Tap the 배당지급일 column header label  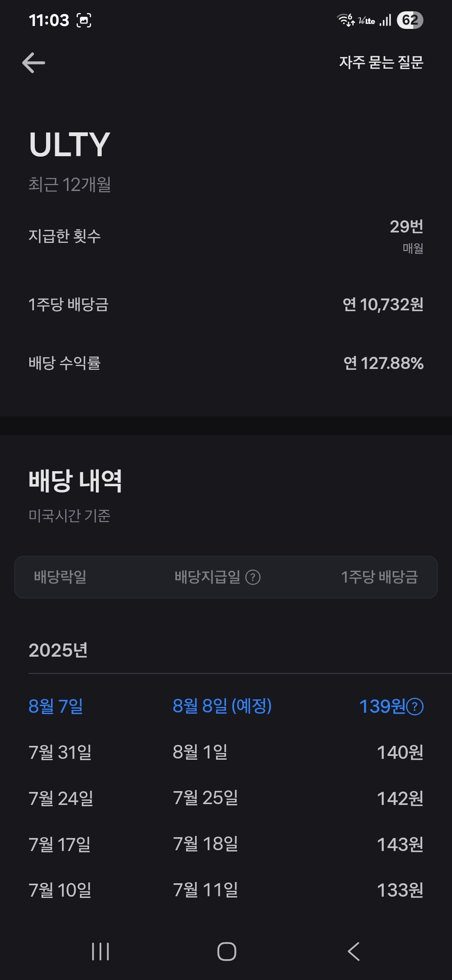pos(207,577)
